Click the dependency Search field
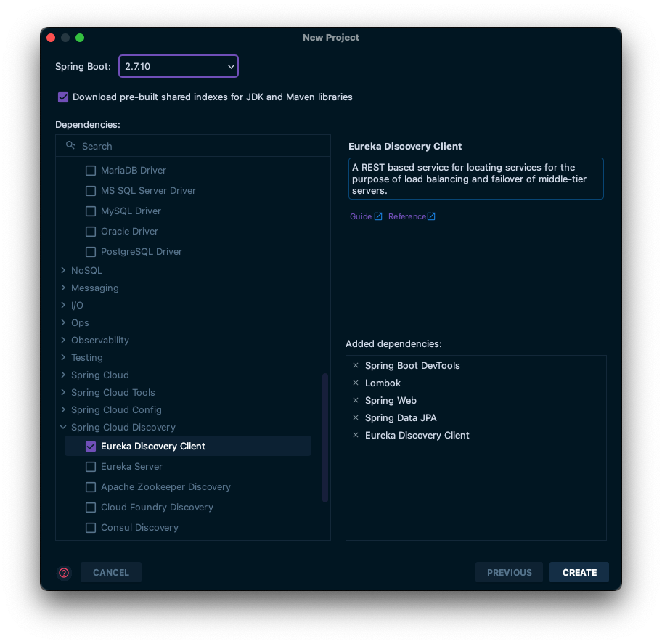Image resolution: width=662 pixels, height=644 pixels. click(x=193, y=146)
